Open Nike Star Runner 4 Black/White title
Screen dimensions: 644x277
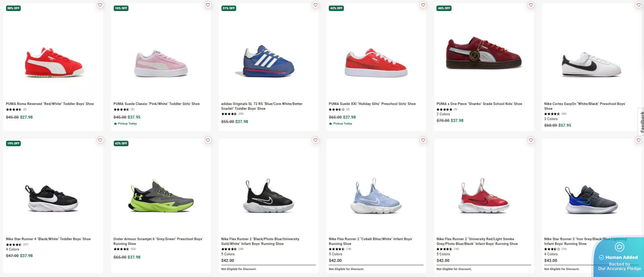[48, 239]
